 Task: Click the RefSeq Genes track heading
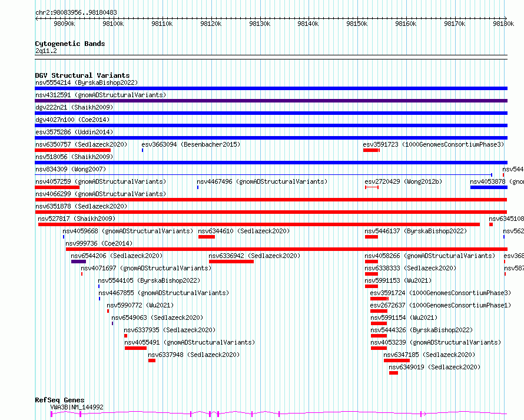(59, 400)
